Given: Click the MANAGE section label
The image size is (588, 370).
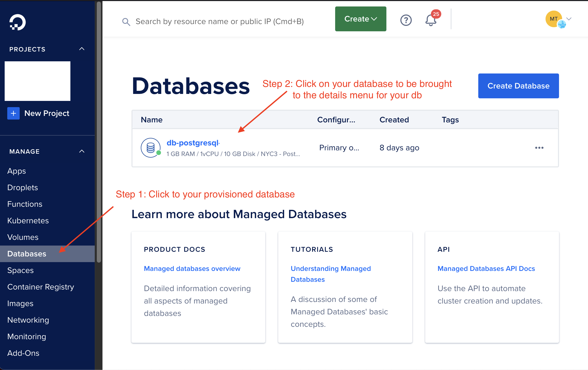Looking at the screenshot, I should click(25, 152).
